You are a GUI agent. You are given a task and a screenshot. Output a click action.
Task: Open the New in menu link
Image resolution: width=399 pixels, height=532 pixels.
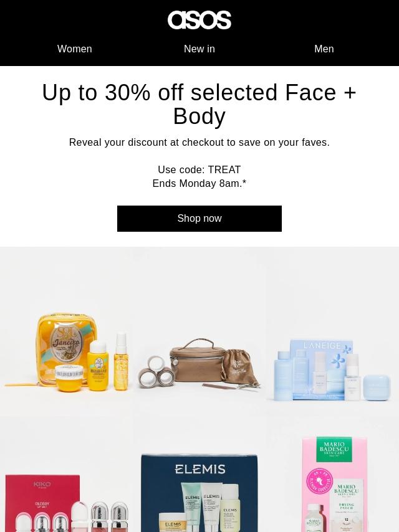point(199,49)
